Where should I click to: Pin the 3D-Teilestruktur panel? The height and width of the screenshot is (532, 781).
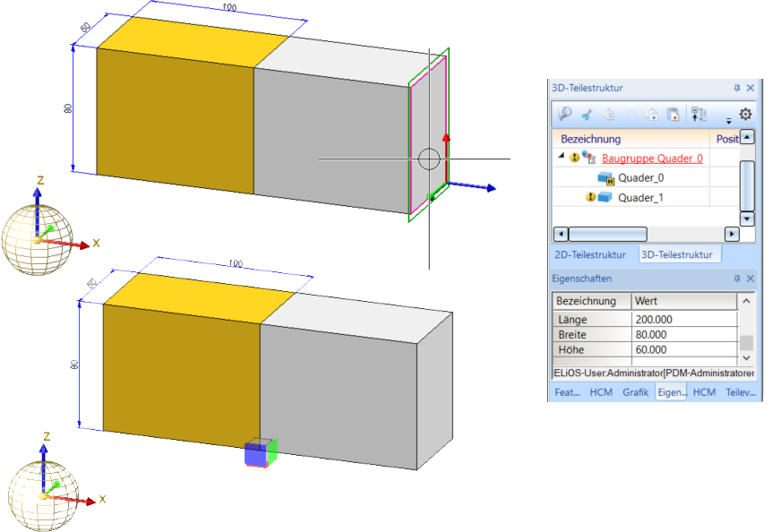(737, 88)
